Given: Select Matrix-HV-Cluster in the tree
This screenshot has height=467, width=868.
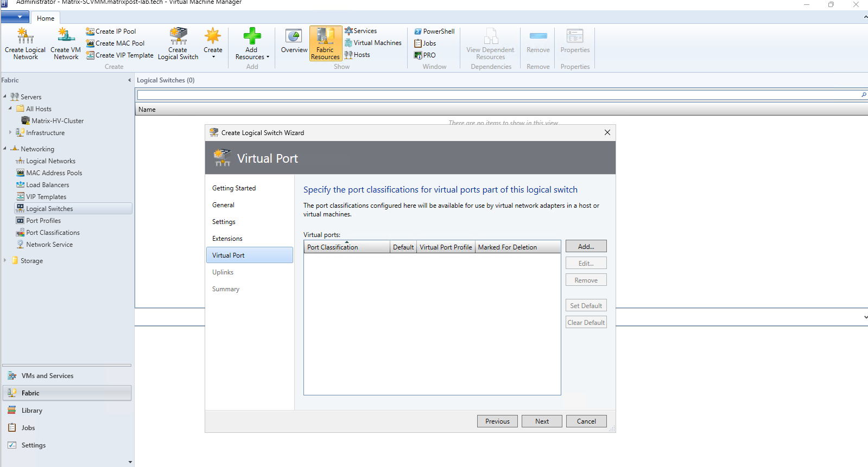Looking at the screenshot, I should point(52,120).
